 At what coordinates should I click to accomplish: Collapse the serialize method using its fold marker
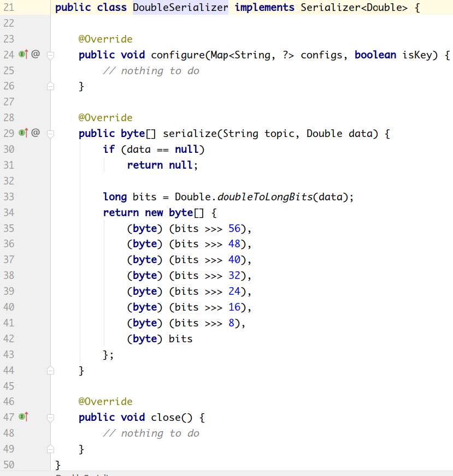click(51, 134)
